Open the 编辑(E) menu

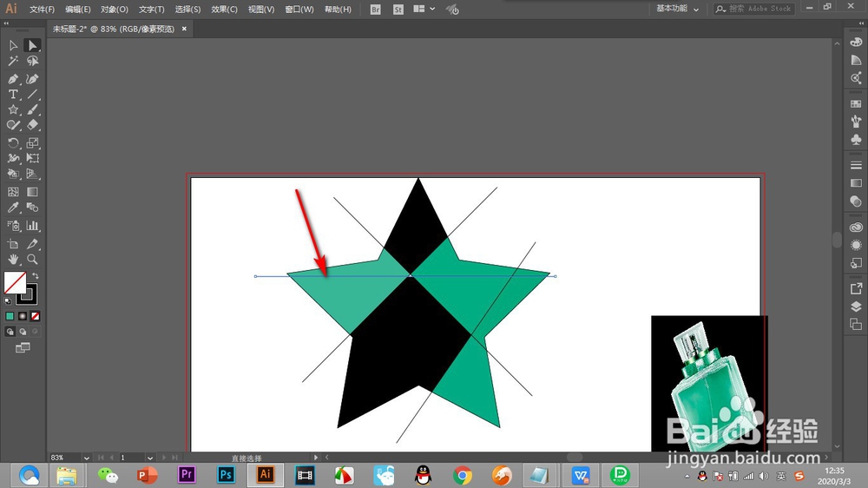(77, 10)
